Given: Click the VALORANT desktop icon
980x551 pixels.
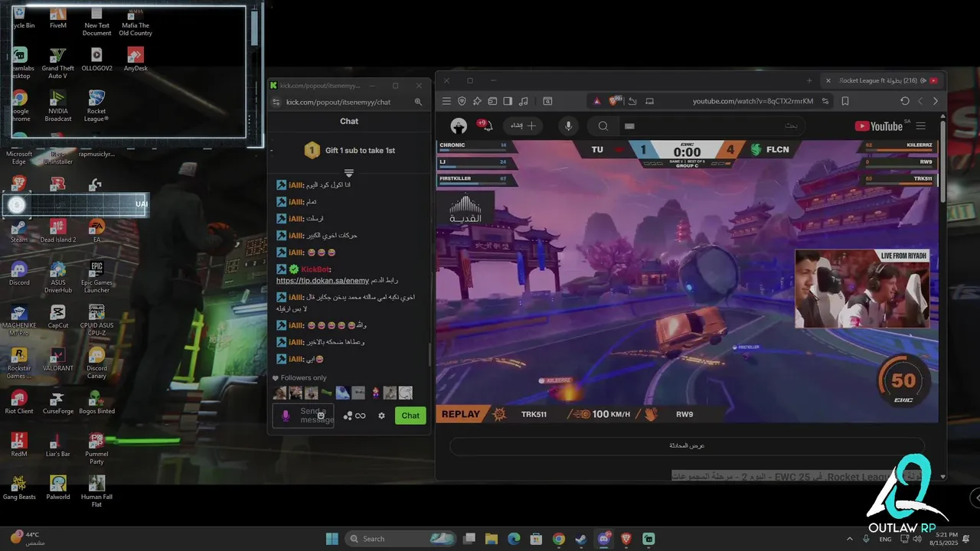Looking at the screenshot, I should coord(57,360).
